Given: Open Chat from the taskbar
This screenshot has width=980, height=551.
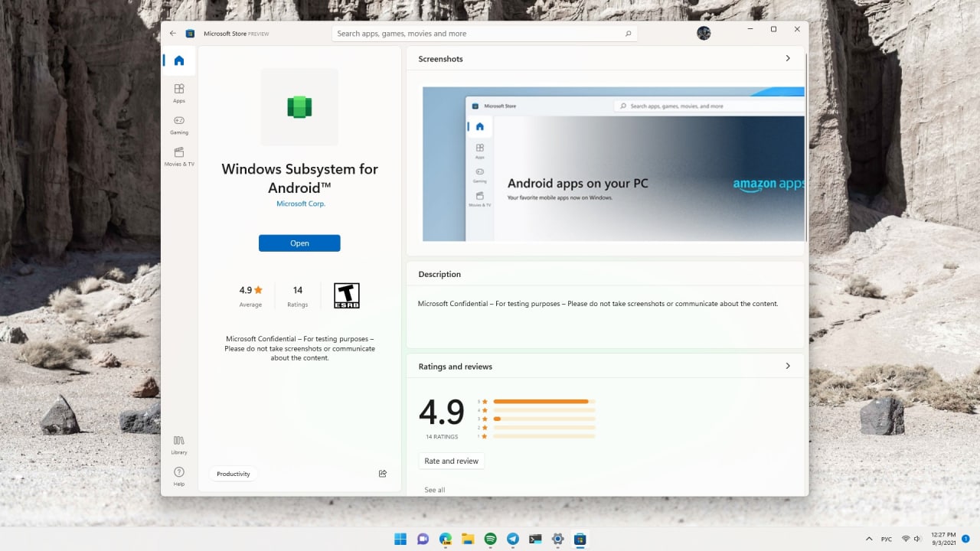Looking at the screenshot, I should [423, 539].
